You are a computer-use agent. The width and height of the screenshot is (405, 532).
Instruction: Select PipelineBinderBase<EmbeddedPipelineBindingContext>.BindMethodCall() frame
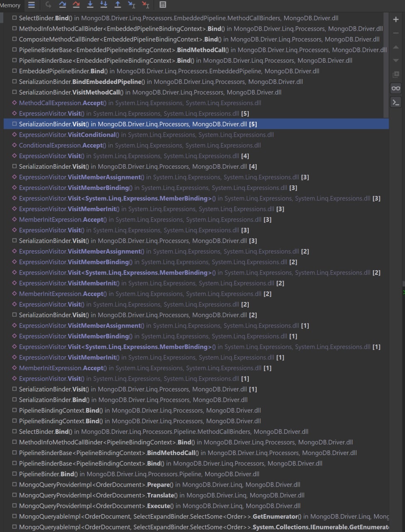[x=196, y=50]
